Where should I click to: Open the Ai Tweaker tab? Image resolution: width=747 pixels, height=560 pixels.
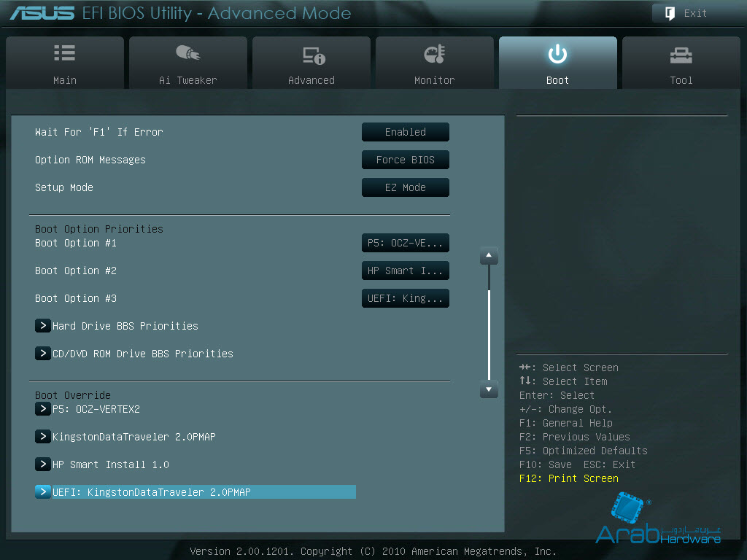click(187, 63)
